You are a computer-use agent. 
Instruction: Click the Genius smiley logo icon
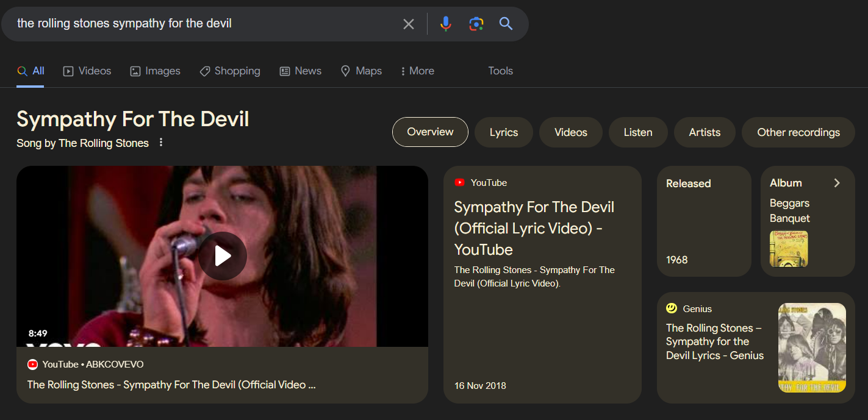(672, 308)
